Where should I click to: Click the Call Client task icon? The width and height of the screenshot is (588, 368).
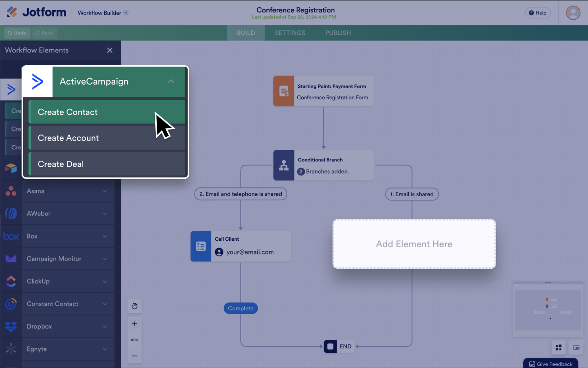[x=201, y=246]
